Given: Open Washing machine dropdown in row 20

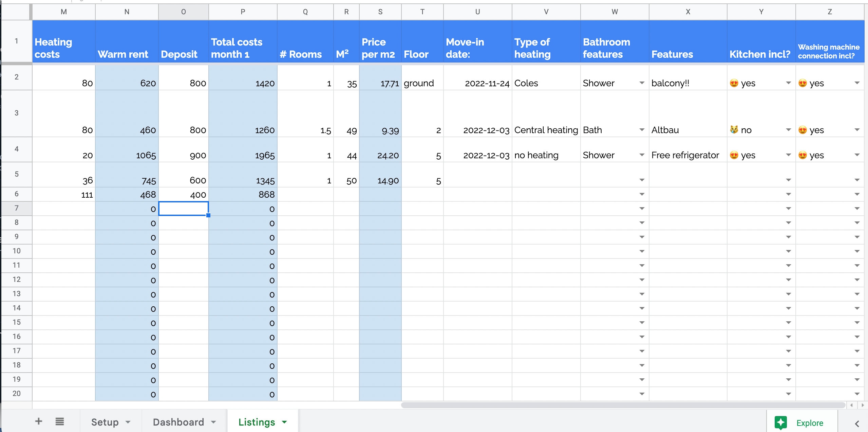Looking at the screenshot, I should 857,394.
